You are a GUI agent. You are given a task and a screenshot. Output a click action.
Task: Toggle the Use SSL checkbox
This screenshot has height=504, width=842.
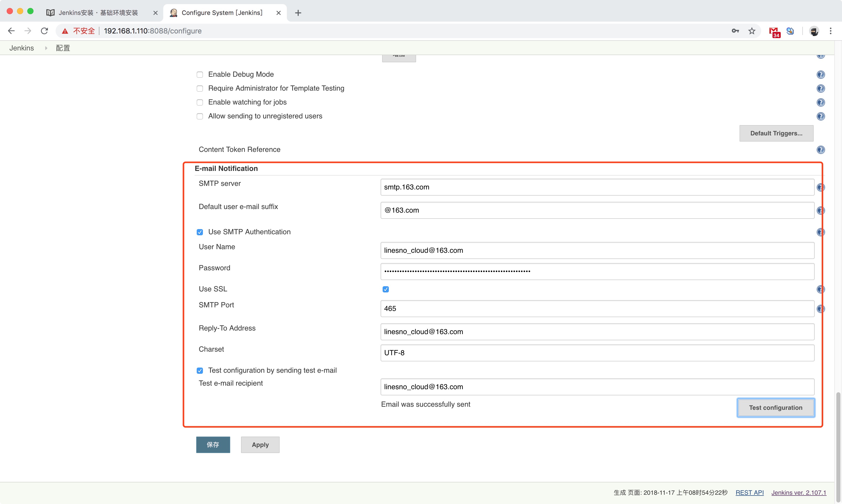coord(385,289)
